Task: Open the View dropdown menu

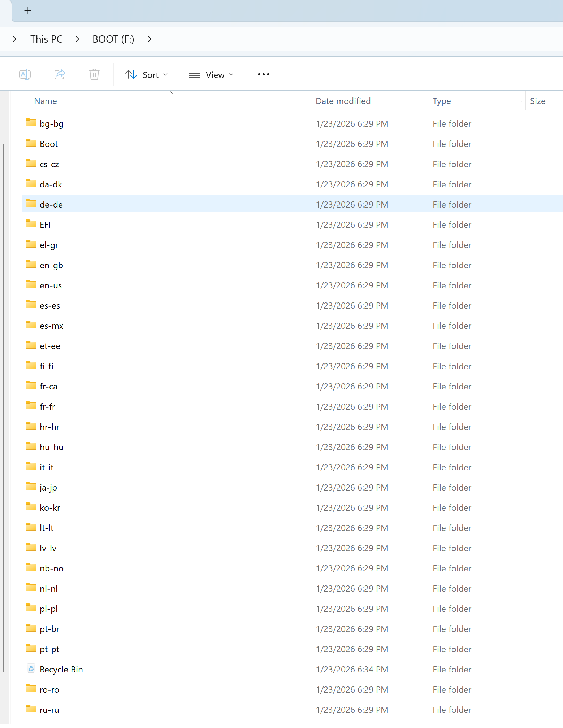Action: [211, 75]
